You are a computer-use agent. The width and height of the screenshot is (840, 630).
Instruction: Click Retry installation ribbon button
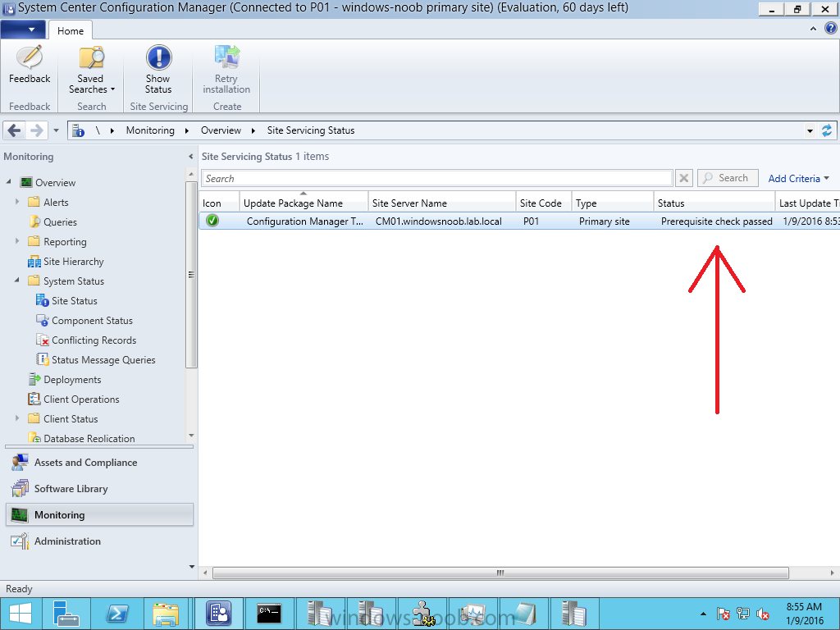[226, 71]
